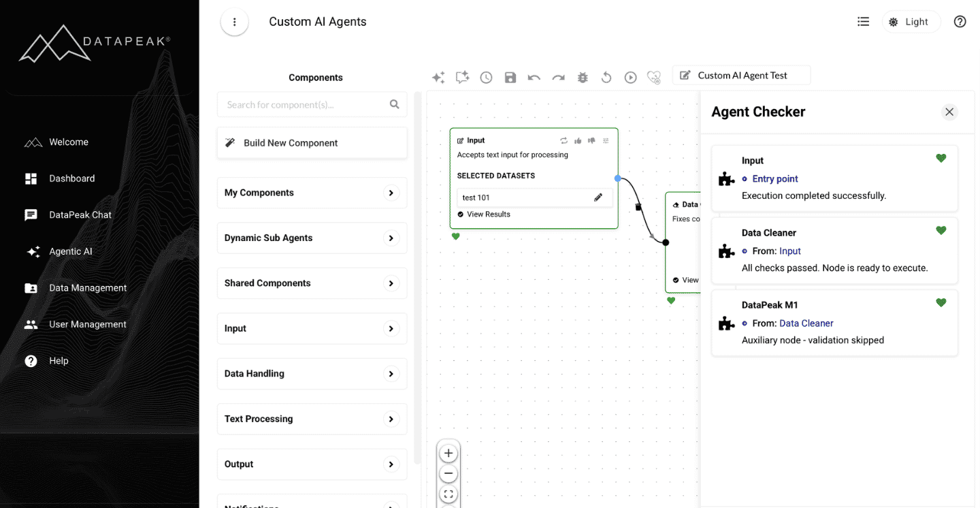
Task: Click 'Auxiliary node - validation skipped' text
Action: click(813, 340)
